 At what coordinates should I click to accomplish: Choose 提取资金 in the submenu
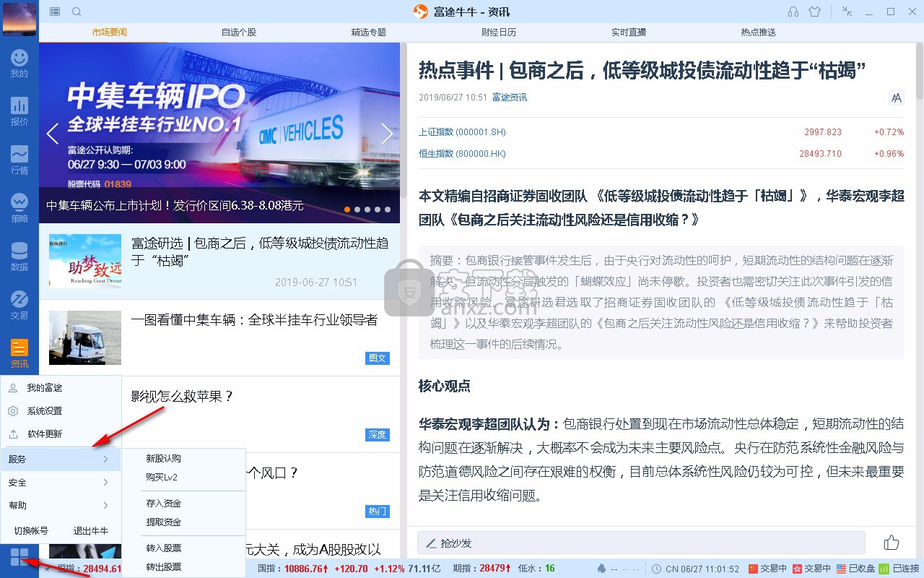[x=163, y=522]
